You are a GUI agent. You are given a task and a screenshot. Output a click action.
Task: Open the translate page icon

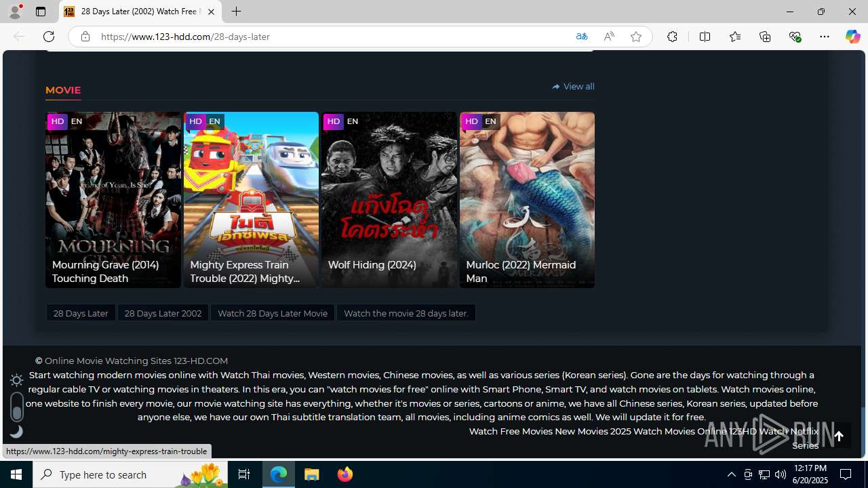pyautogui.click(x=582, y=37)
